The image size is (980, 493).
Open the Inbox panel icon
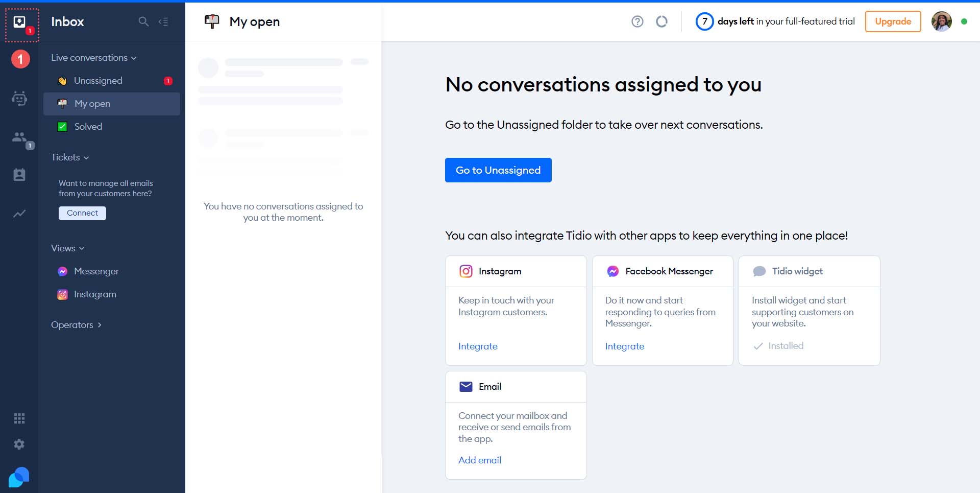click(19, 21)
